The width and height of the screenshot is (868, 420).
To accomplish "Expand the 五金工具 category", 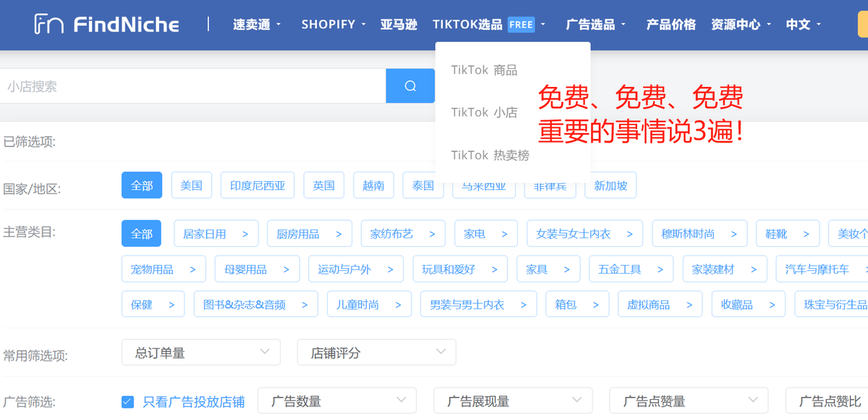I will pos(631,269).
